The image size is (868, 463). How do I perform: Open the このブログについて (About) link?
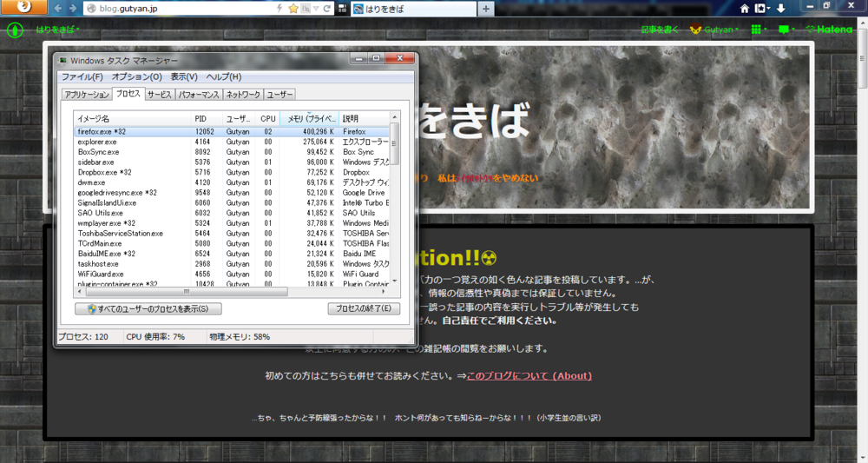tap(529, 375)
